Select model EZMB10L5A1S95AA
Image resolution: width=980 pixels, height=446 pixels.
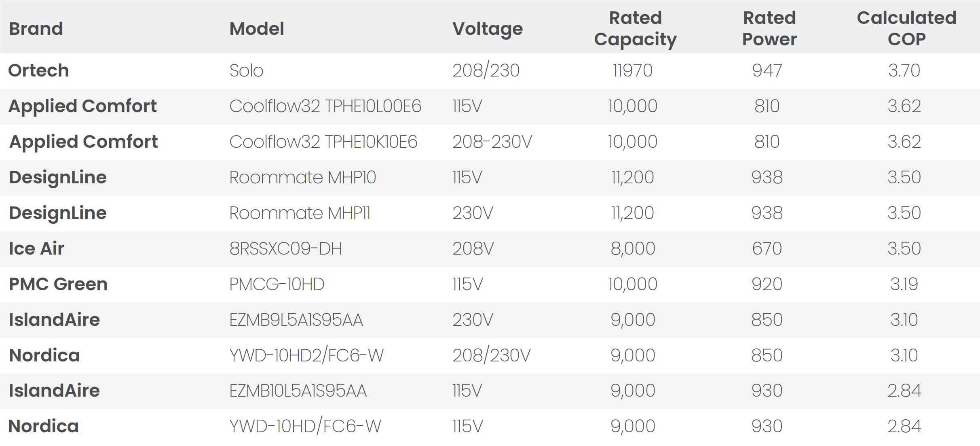[x=298, y=391]
